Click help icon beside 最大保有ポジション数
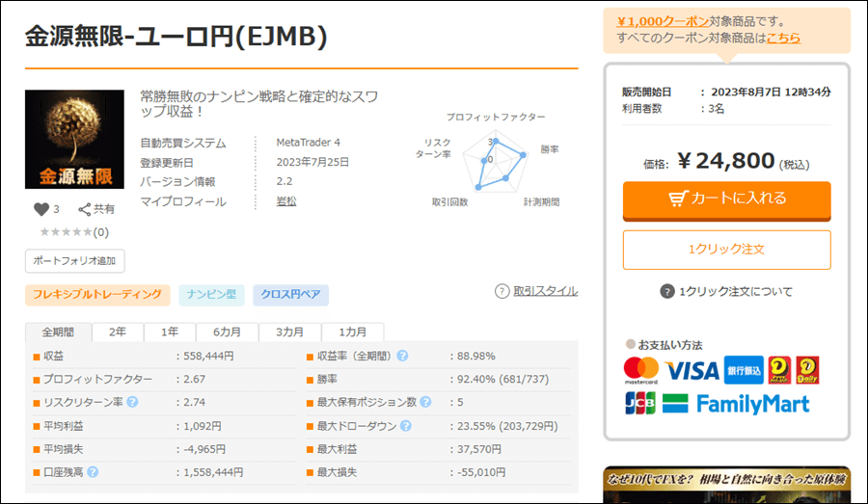868x504 pixels. point(425,402)
